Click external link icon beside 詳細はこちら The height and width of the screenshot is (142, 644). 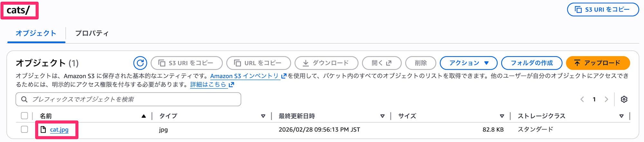click(x=232, y=84)
